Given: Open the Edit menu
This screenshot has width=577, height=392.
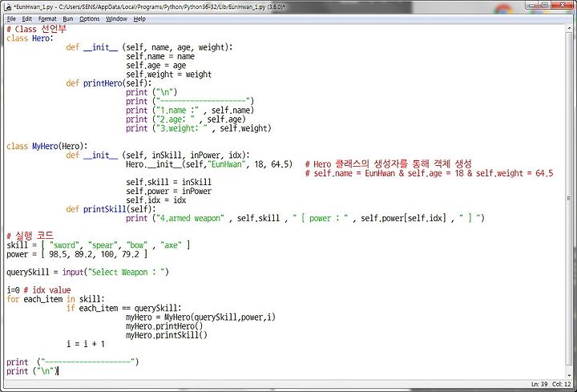Looking at the screenshot, I should coord(27,18).
